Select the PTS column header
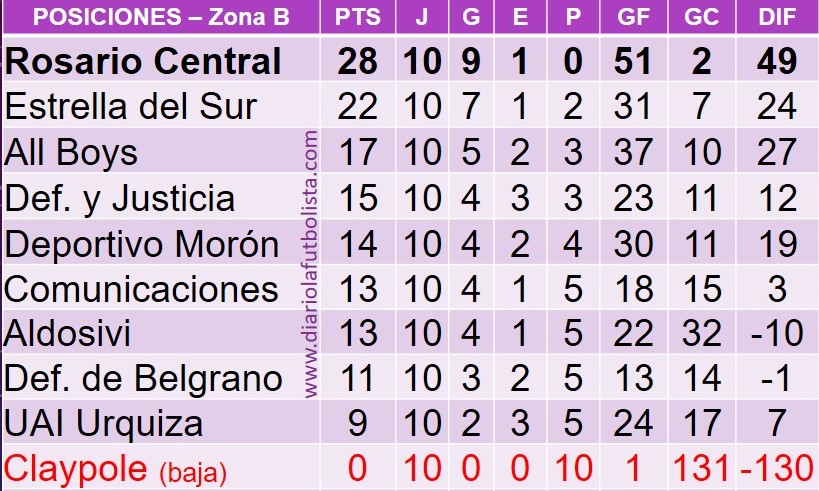 pyautogui.click(x=358, y=17)
